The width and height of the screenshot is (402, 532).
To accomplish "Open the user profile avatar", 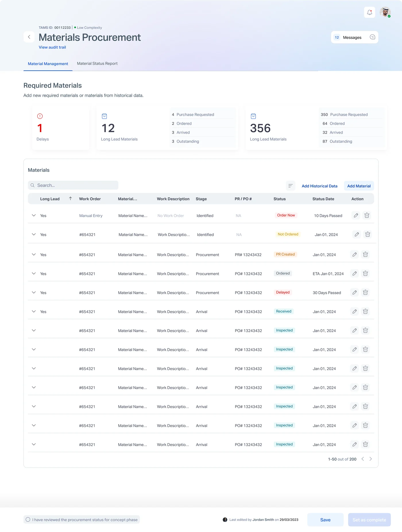I will [385, 12].
